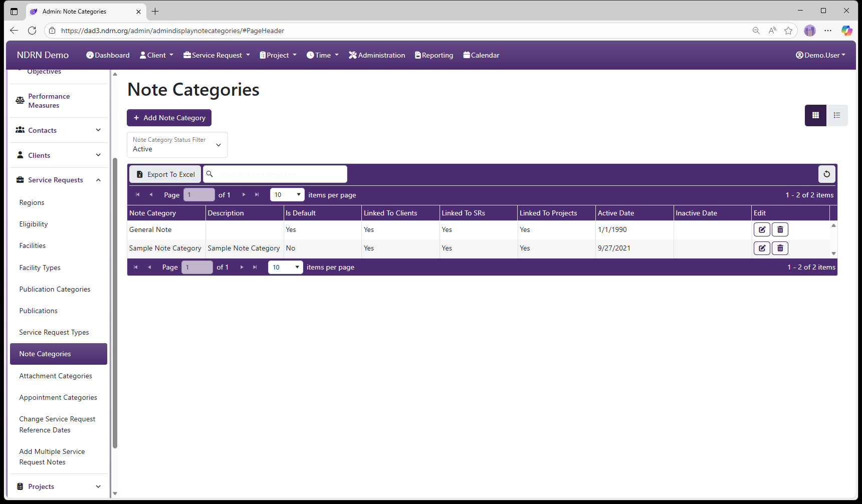Go to previous page in bottom pager

click(149, 267)
